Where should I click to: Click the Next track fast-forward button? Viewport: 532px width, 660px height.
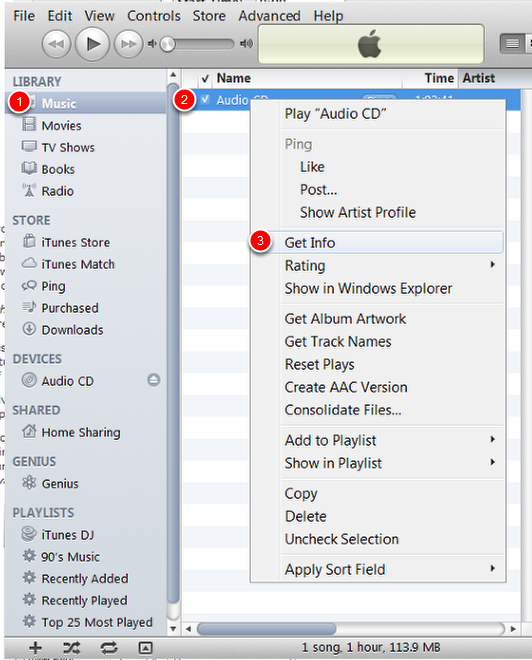(128, 44)
